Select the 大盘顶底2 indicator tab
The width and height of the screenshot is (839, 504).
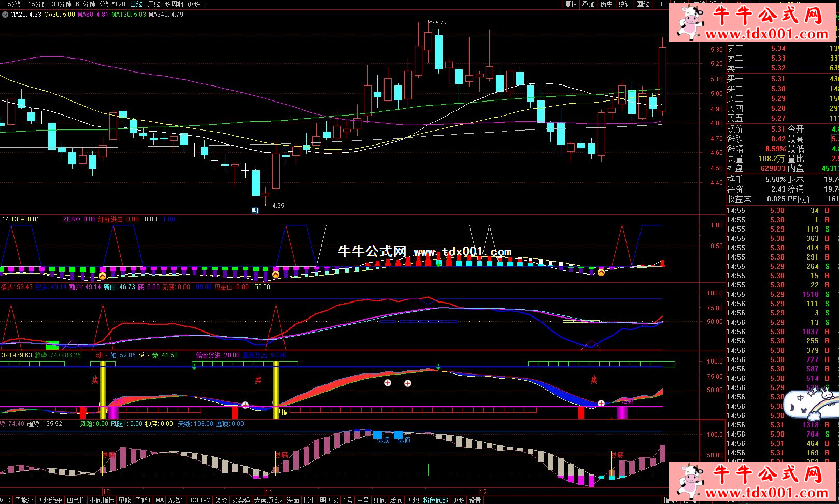pos(268,500)
